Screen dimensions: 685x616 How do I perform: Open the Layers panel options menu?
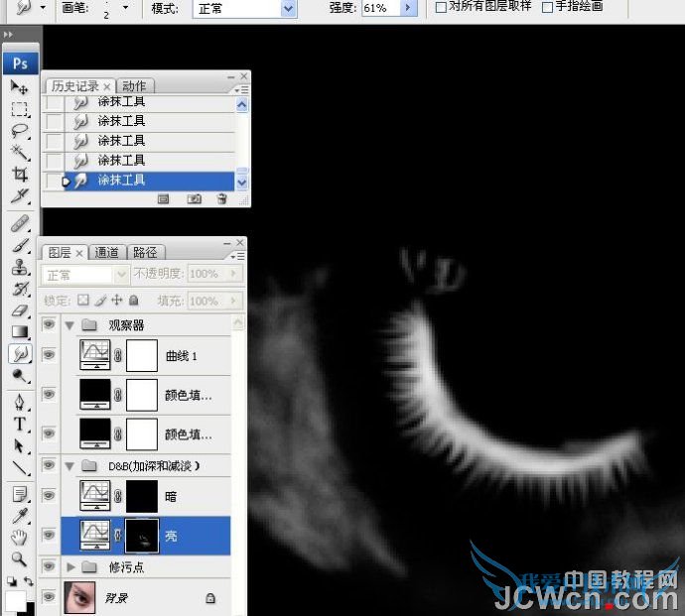point(238,256)
